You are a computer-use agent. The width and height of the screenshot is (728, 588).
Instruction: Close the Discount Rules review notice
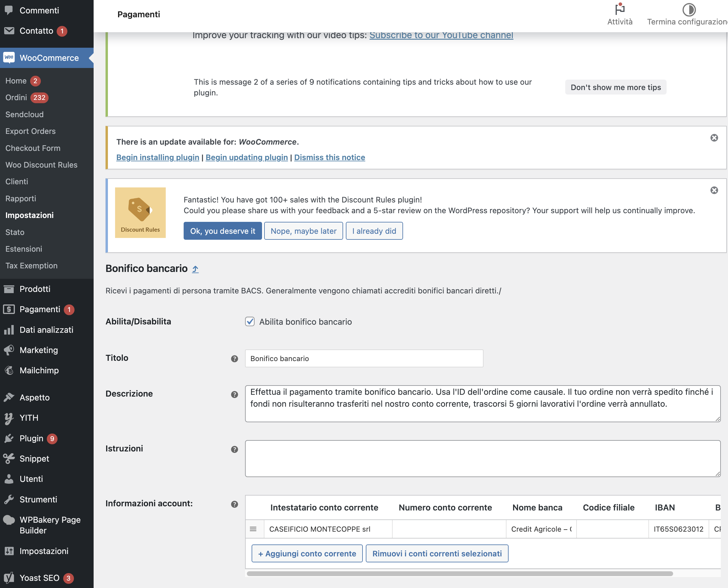[714, 190]
